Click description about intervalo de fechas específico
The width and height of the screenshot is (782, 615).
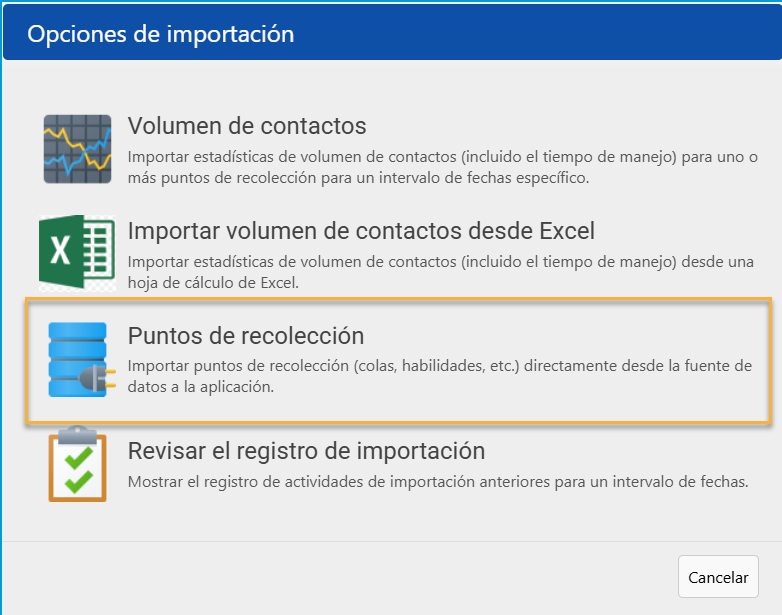click(443, 167)
